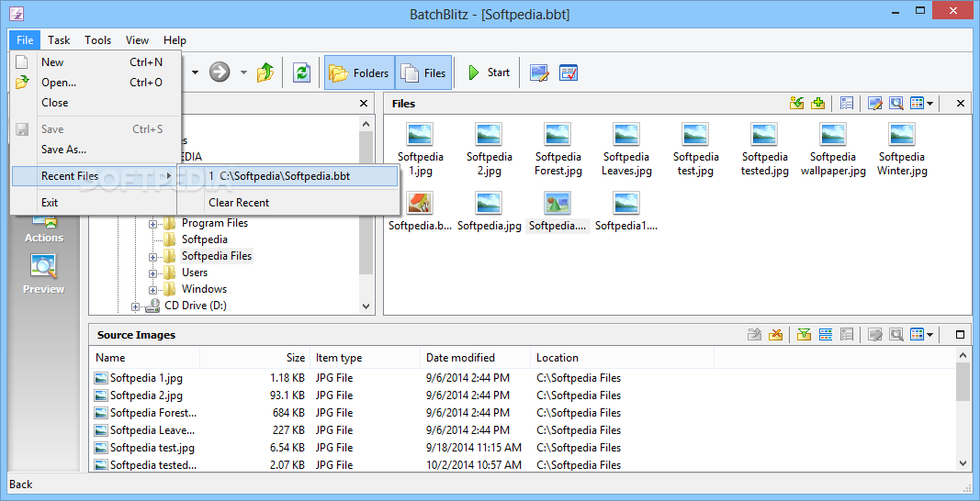Select Softpedia test.jpg row in Source Images
Screen dimensions: 980x501
pyautogui.click(x=522, y=448)
